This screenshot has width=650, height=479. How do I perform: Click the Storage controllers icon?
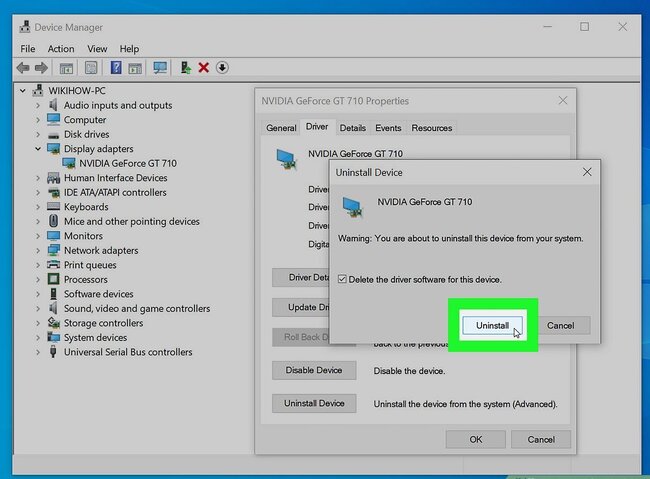coord(53,322)
